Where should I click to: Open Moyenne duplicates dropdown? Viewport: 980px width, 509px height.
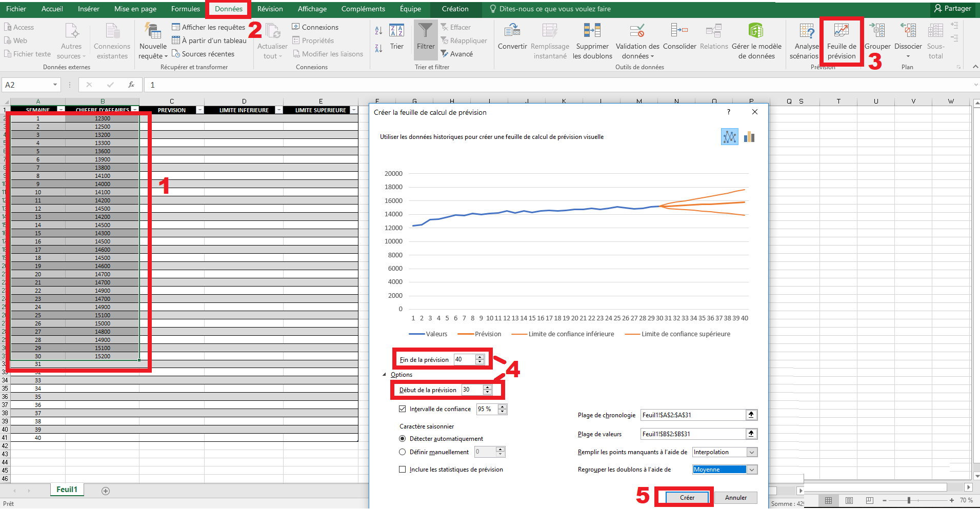point(752,470)
